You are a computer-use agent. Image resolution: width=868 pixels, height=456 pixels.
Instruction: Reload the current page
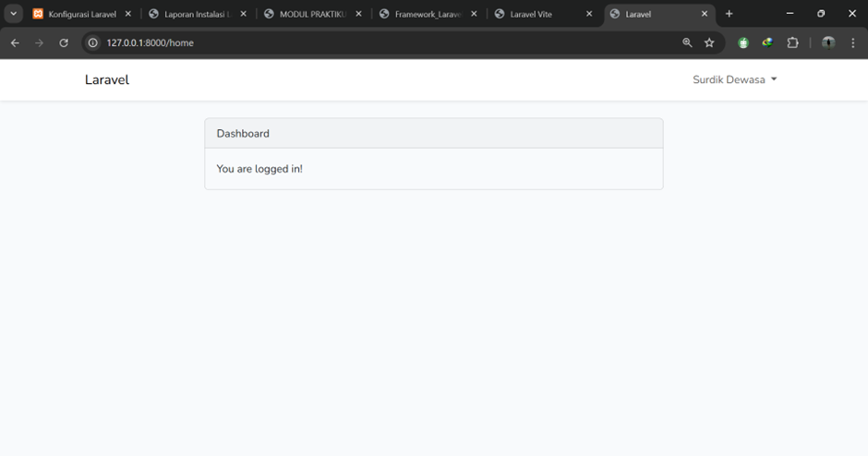click(64, 42)
